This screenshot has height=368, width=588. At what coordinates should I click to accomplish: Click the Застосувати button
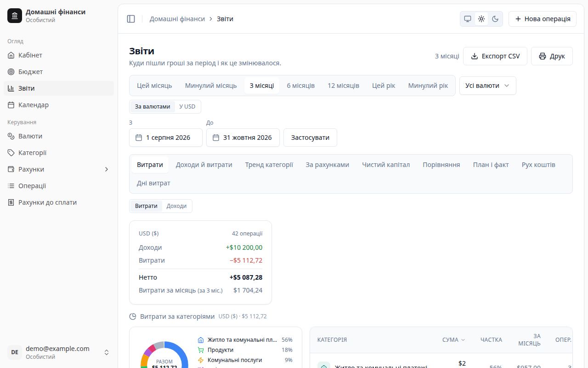pyautogui.click(x=310, y=138)
